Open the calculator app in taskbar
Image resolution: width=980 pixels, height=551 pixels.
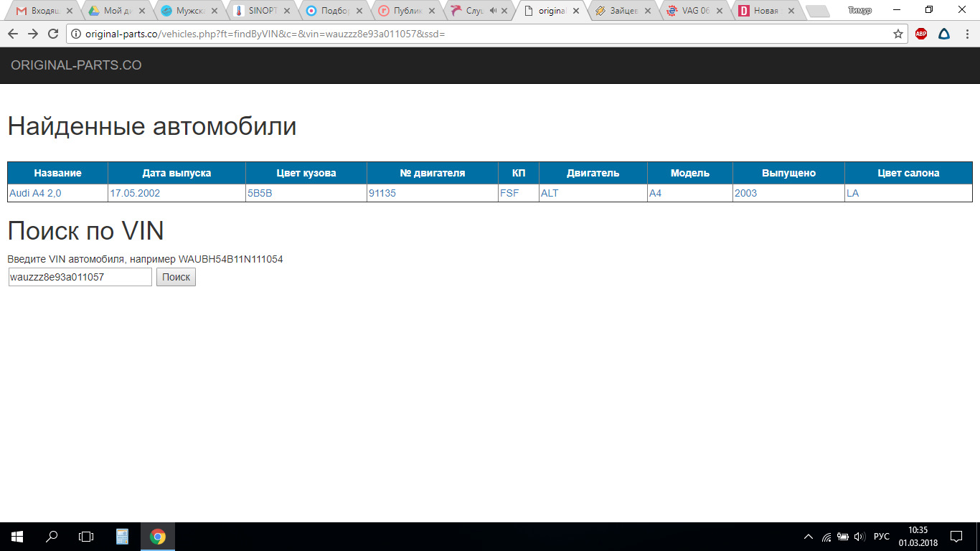122,537
